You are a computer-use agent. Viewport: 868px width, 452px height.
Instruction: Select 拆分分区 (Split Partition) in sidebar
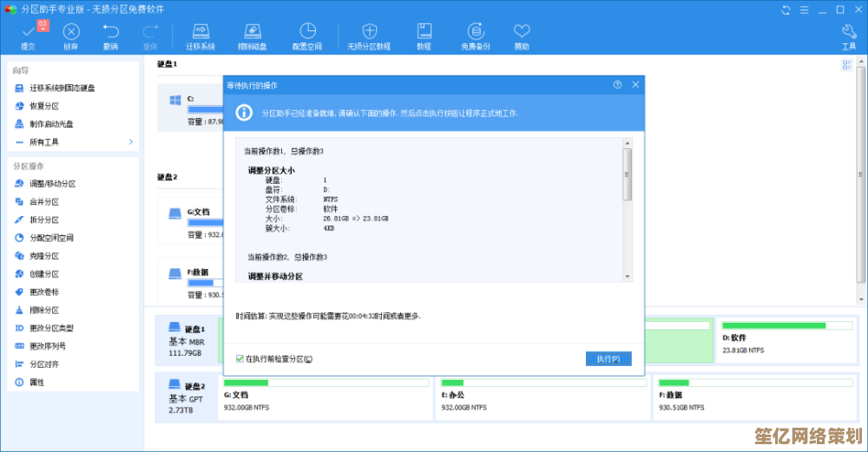44,219
